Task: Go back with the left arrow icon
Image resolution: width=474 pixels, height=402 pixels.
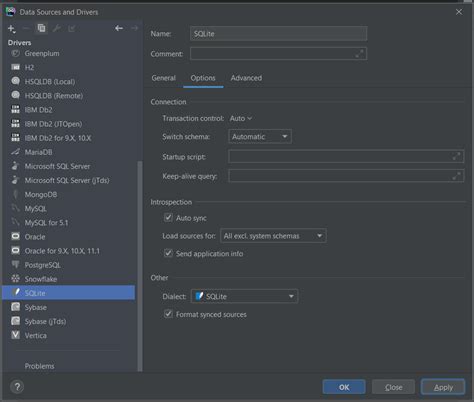Action: pos(119,28)
